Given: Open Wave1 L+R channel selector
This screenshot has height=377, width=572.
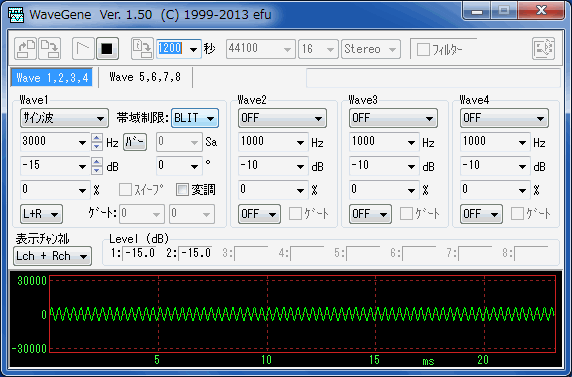Looking at the screenshot, I should 41,214.
